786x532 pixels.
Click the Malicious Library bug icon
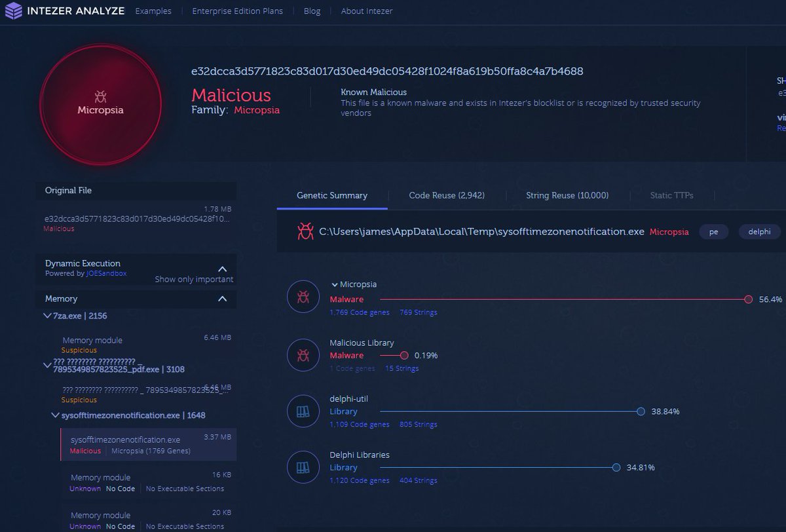(x=303, y=355)
